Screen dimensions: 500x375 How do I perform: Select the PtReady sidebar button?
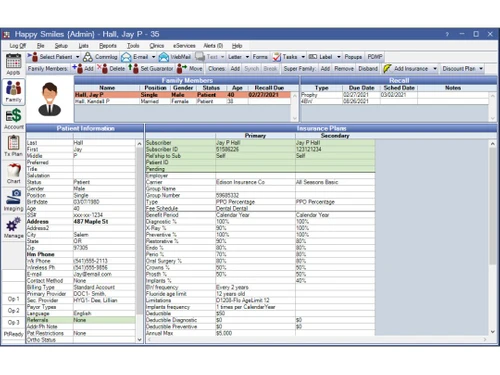(13, 334)
